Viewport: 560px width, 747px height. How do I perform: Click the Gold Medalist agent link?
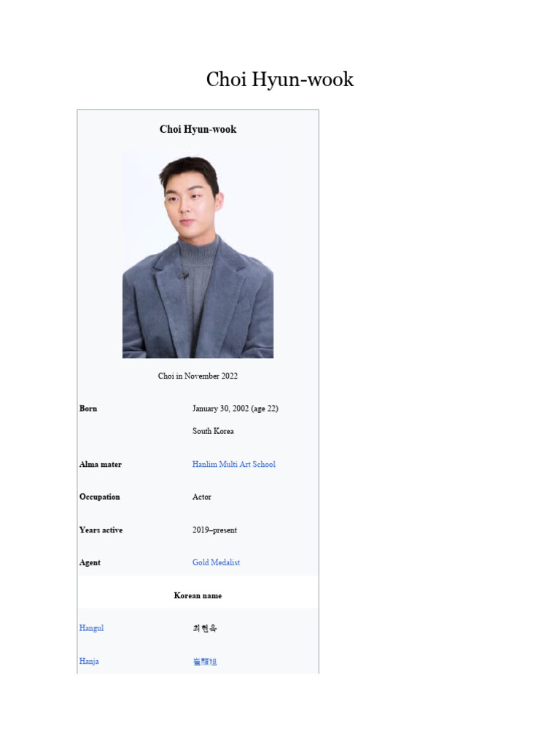[x=216, y=562]
